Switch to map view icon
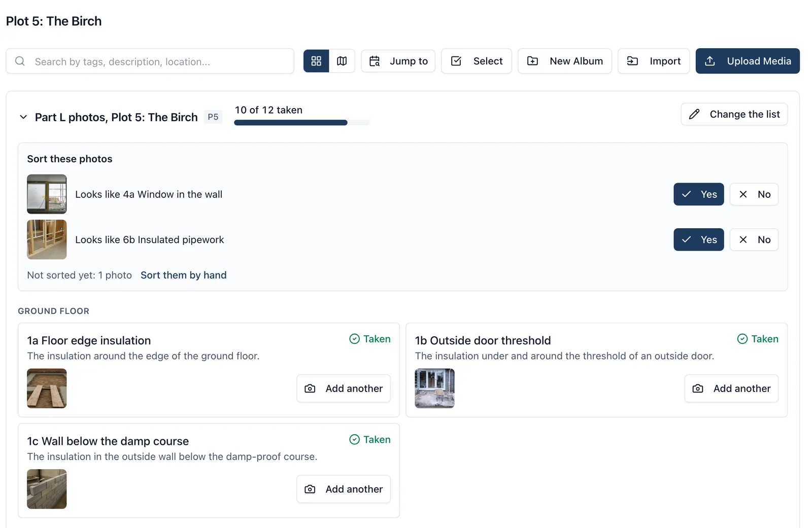Viewport: 812px width, 528px height. [x=342, y=61]
